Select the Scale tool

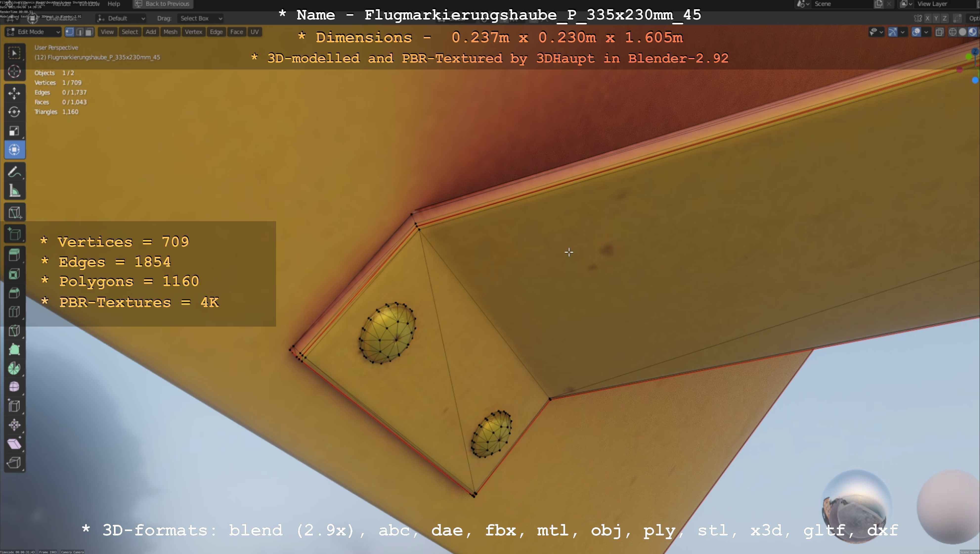click(x=14, y=131)
